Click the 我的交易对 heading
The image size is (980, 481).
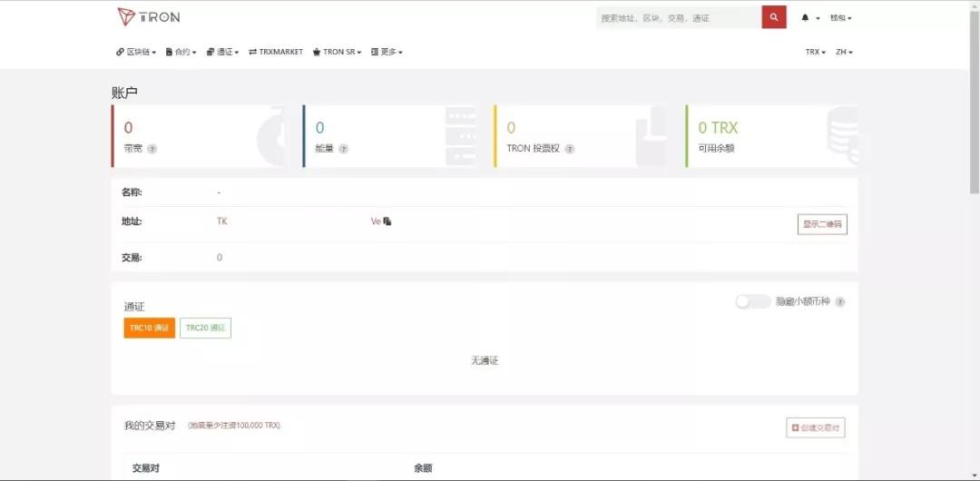coord(150,426)
